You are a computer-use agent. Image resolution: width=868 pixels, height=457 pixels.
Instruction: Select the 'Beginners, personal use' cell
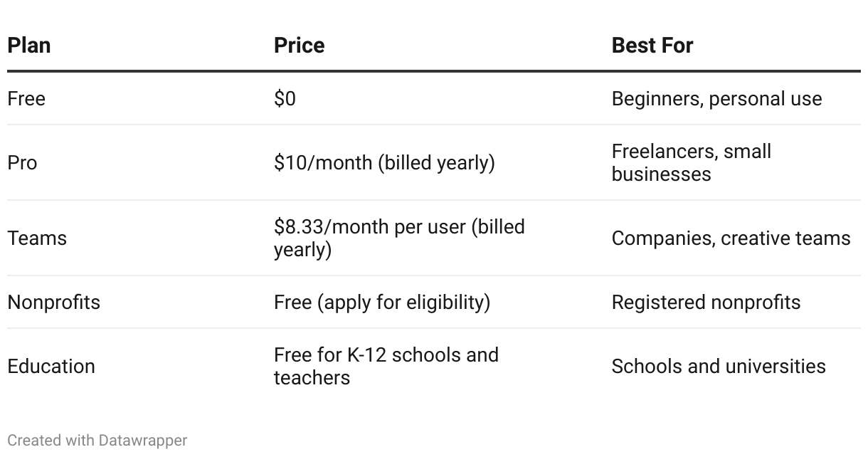coord(716,99)
